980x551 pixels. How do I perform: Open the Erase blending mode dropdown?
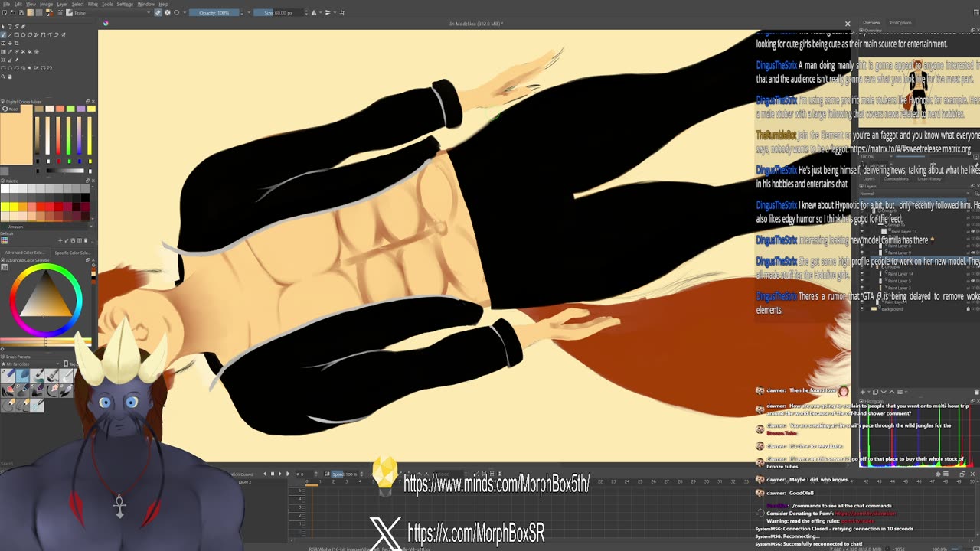(x=111, y=13)
